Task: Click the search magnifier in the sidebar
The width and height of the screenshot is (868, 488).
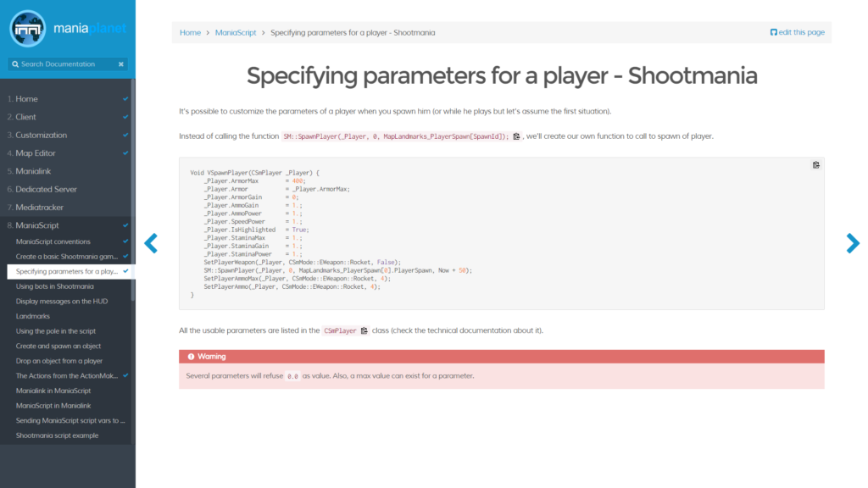Action: coord(15,64)
